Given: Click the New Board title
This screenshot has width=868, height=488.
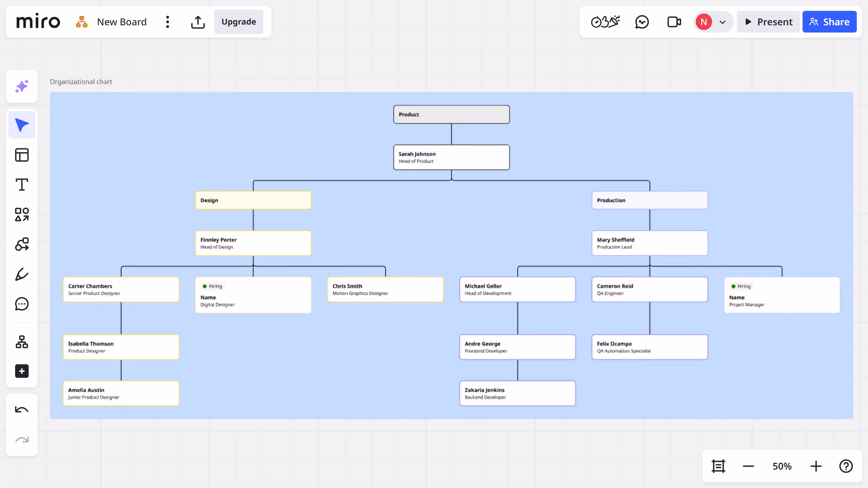Looking at the screenshot, I should [x=122, y=22].
